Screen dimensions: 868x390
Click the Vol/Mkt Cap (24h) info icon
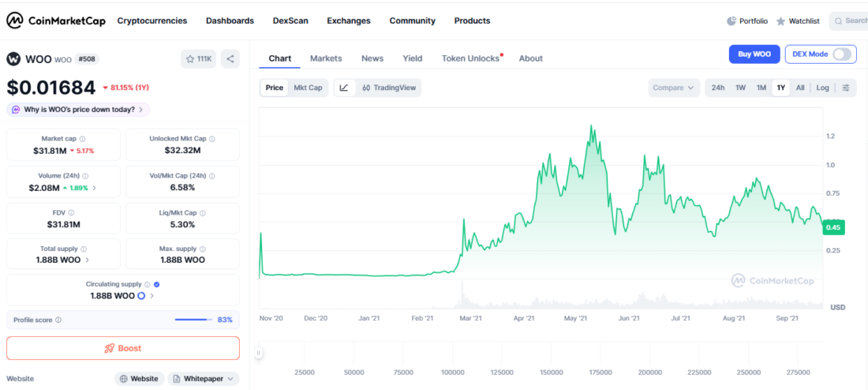point(212,176)
